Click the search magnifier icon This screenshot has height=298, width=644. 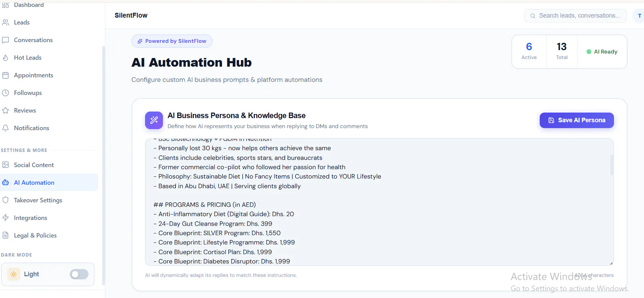[x=533, y=16]
